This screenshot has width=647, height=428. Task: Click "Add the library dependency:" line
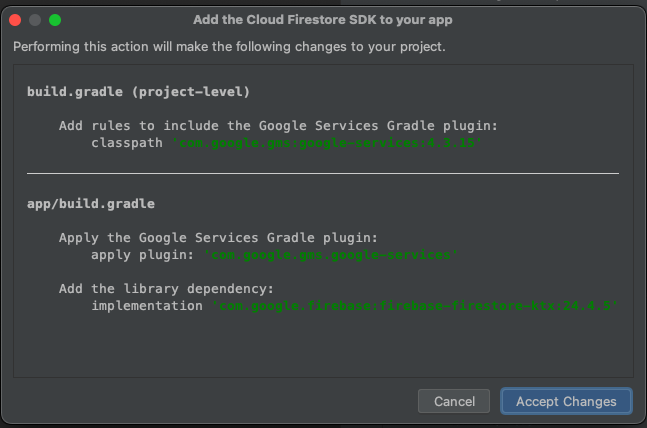166,289
